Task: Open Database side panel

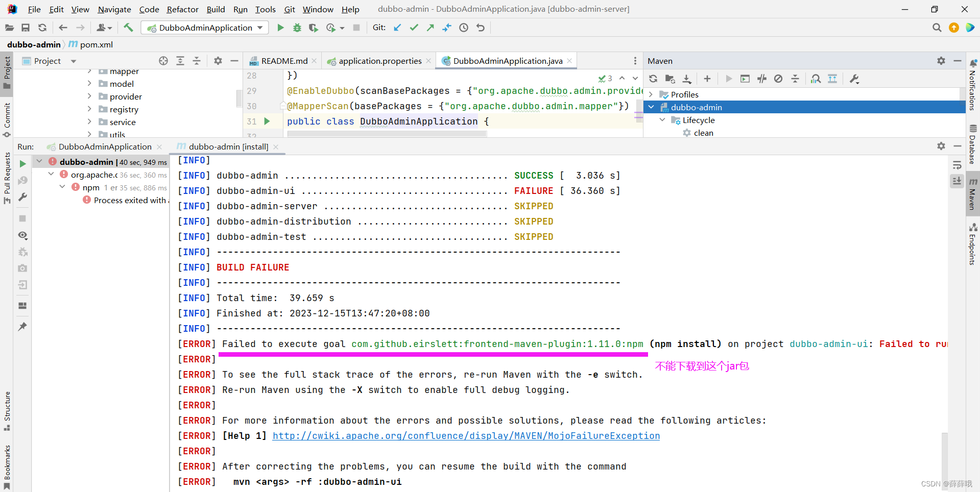Action: click(972, 144)
